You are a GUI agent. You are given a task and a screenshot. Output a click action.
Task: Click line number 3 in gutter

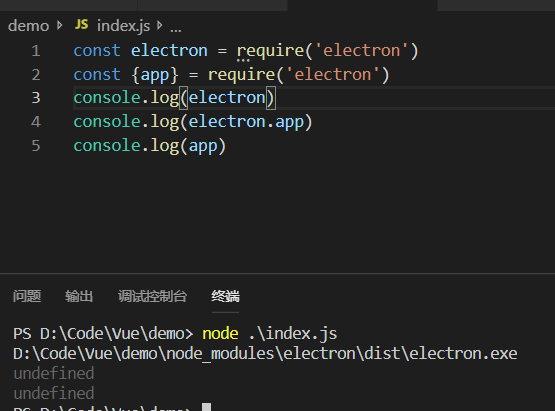tap(36, 98)
